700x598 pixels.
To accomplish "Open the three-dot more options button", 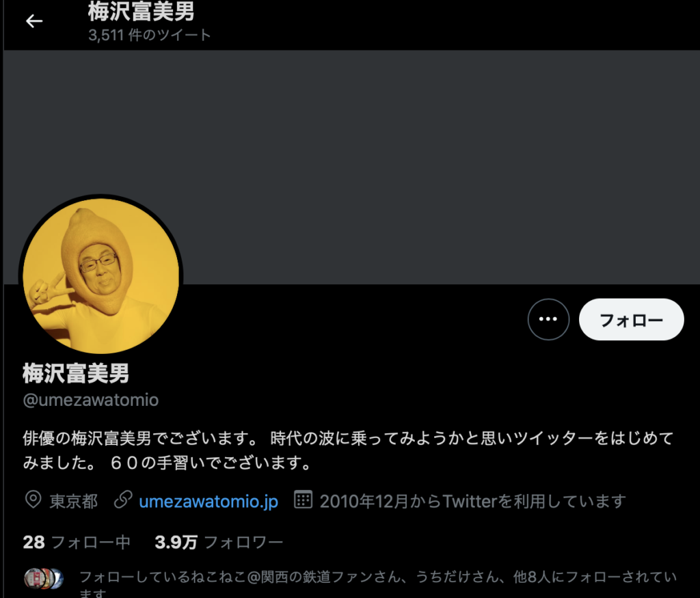I will (548, 319).
